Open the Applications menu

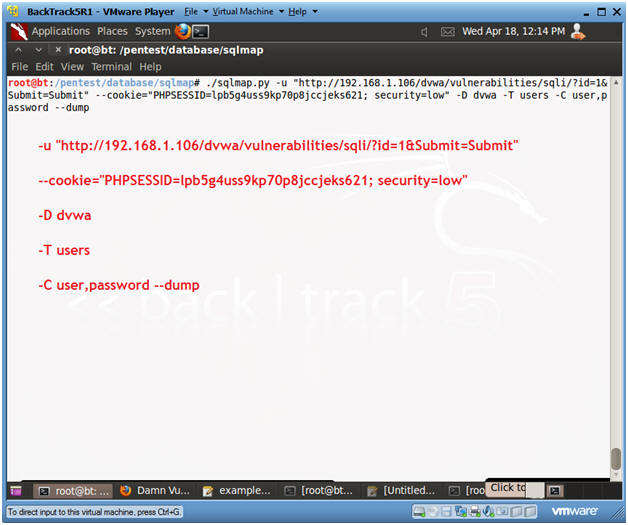61,31
